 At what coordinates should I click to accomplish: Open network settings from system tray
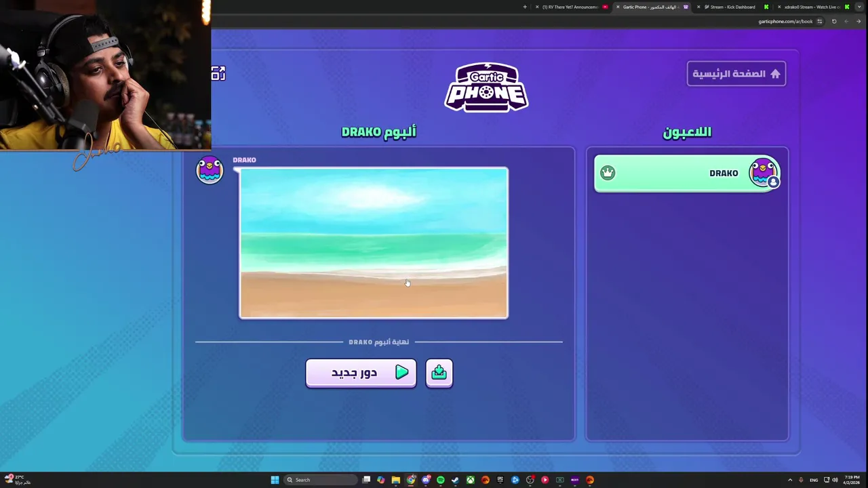[x=826, y=480]
